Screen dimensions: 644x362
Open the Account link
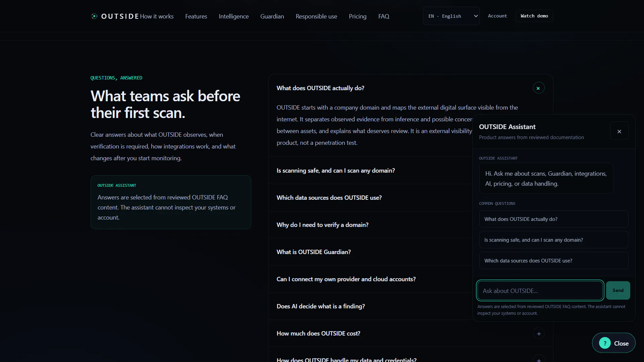point(497,16)
